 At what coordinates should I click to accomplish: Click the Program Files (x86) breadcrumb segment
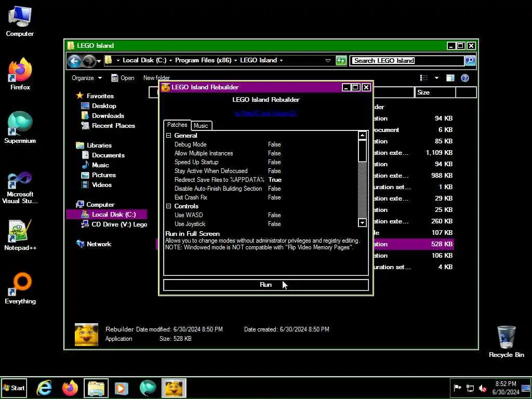pyautogui.click(x=203, y=60)
